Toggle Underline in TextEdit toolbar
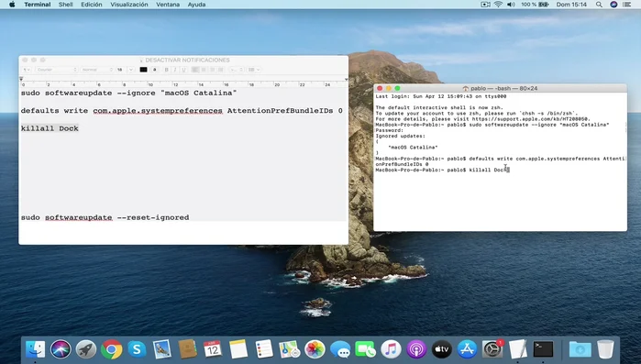 tap(183, 70)
